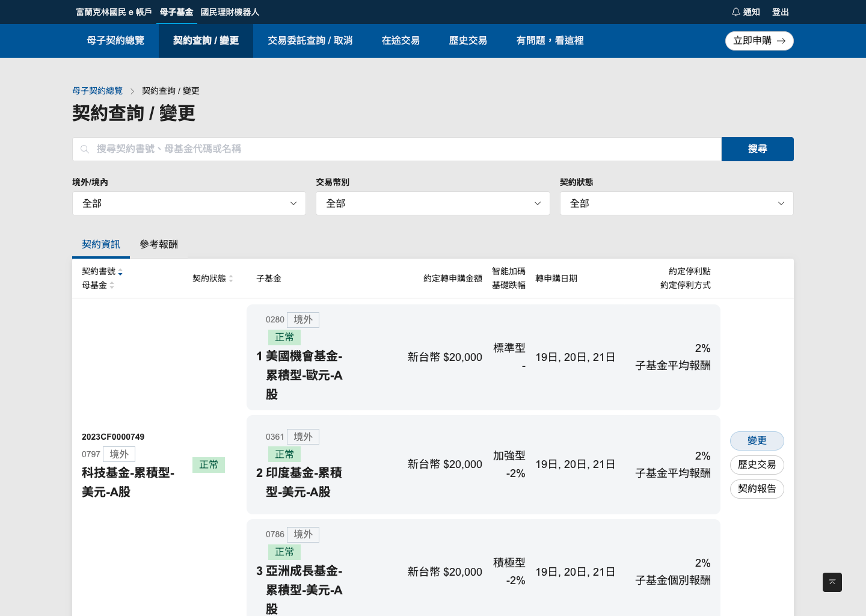
Task: Focus the contract search input field
Action: click(x=397, y=149)
